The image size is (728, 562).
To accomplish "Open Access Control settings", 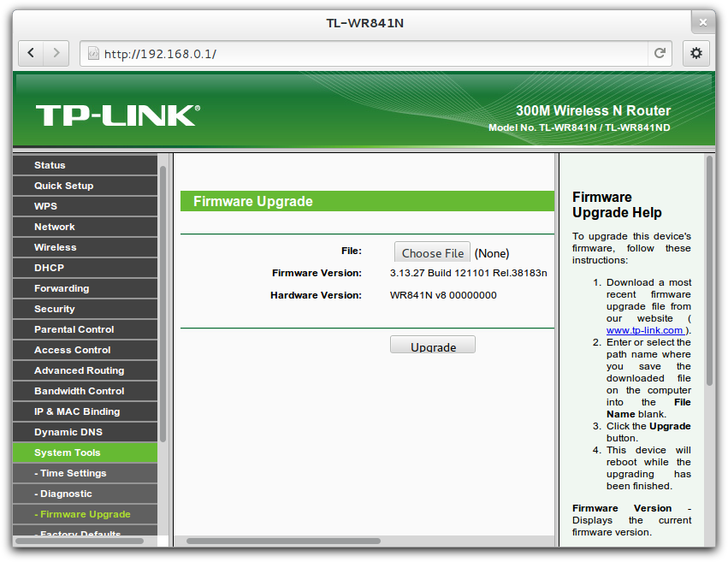I will pos(85,350).
